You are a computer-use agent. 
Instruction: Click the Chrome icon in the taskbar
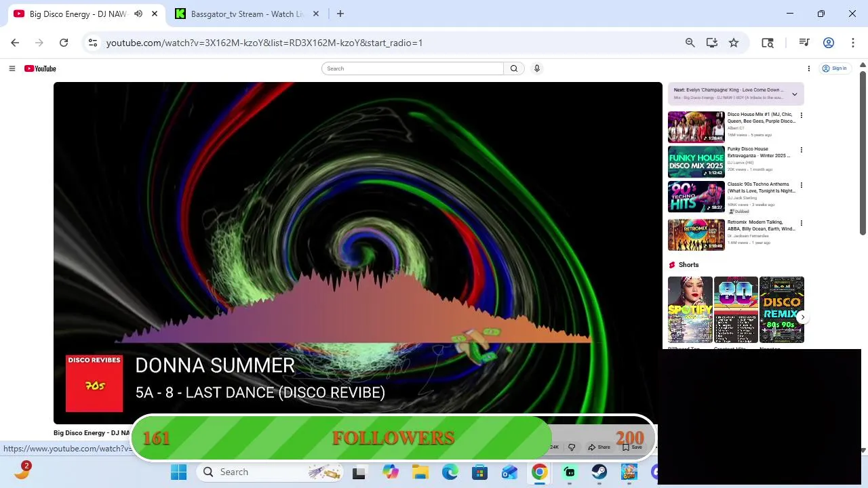[540, 472]
